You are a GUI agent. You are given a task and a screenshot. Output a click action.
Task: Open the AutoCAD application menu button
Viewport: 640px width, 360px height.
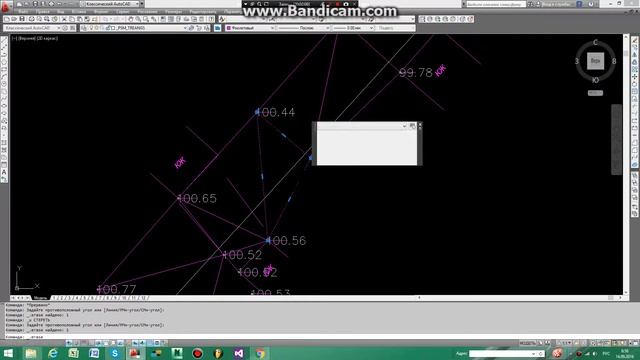coord(6,7)
